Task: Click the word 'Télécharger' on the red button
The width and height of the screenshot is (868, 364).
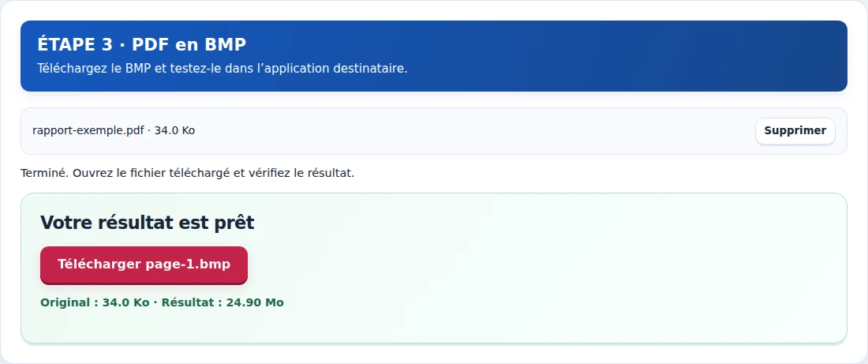Action: [x=99, y=265]
